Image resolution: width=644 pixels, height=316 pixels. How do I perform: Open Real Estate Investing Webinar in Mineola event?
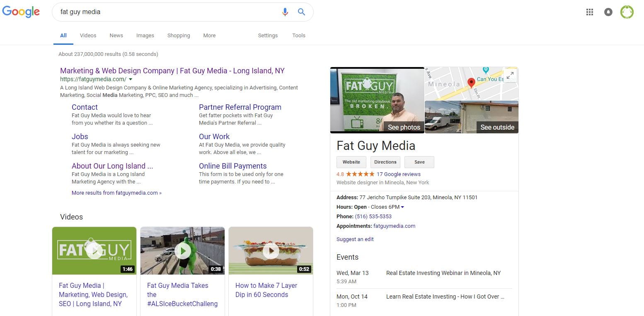(x=443, y=273)
